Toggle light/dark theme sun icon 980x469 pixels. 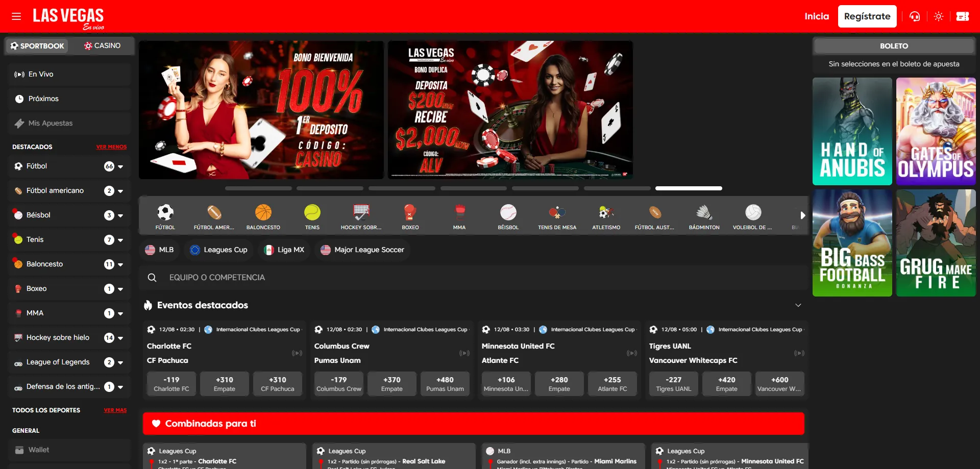939,16
